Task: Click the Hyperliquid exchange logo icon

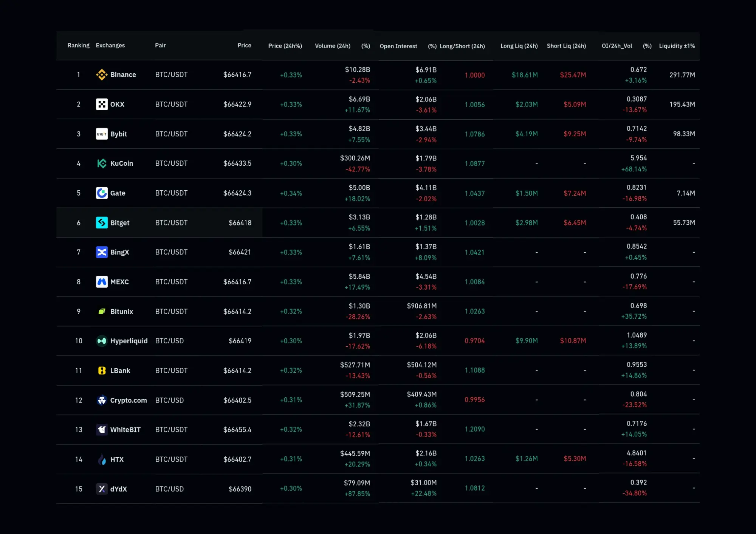Action: click(x=102, y=341)
